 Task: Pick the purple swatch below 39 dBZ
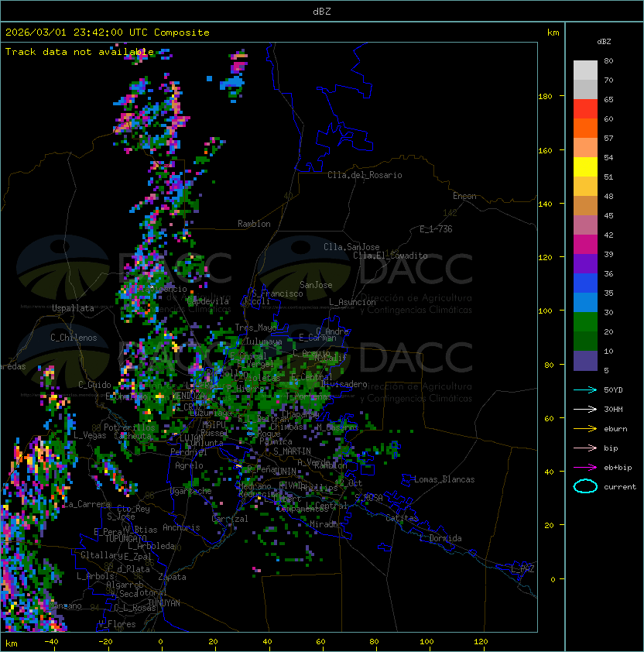[x=585, y=264]
